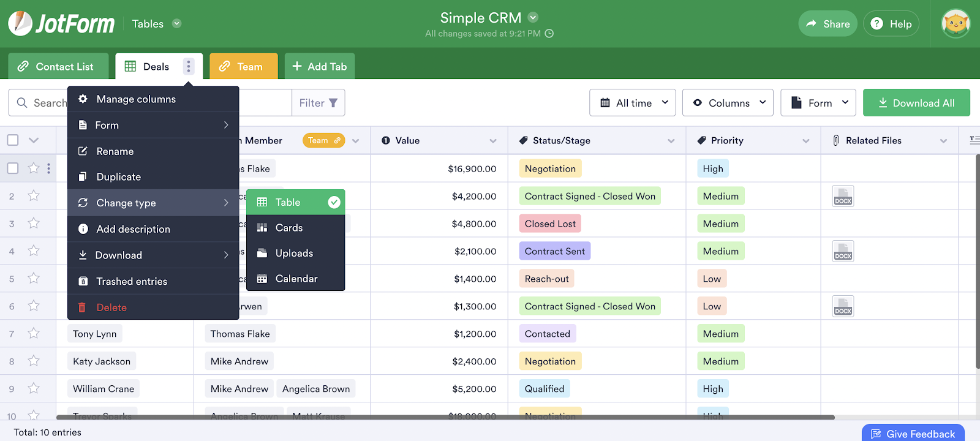Switch to the Team tab
The image size is (980, 441).
click(x=244, y=66)
